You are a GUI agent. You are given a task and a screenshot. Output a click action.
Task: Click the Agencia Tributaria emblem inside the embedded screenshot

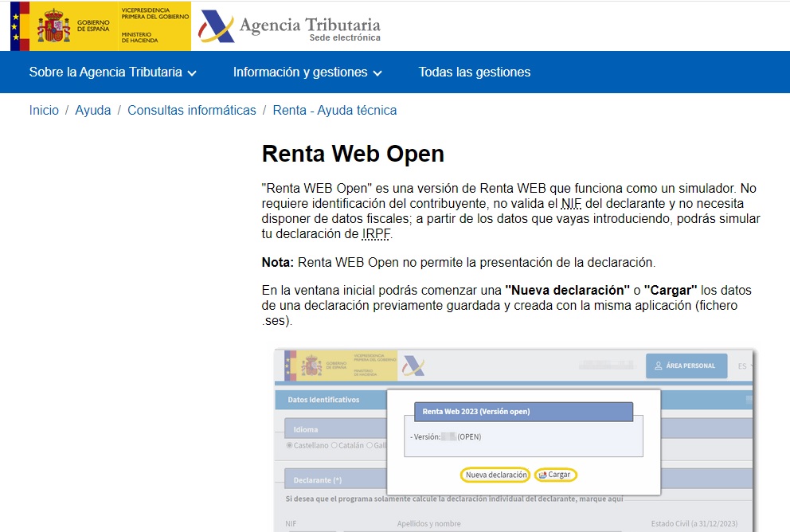414,366
